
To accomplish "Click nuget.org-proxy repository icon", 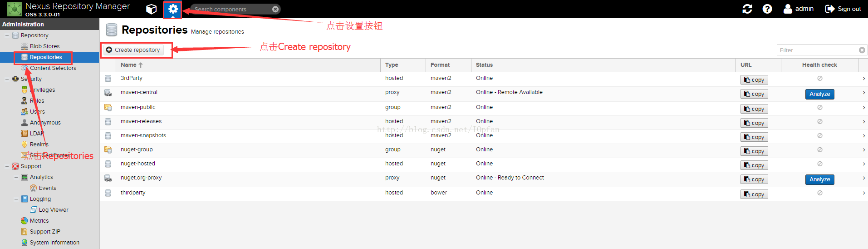I will (108, 178).
